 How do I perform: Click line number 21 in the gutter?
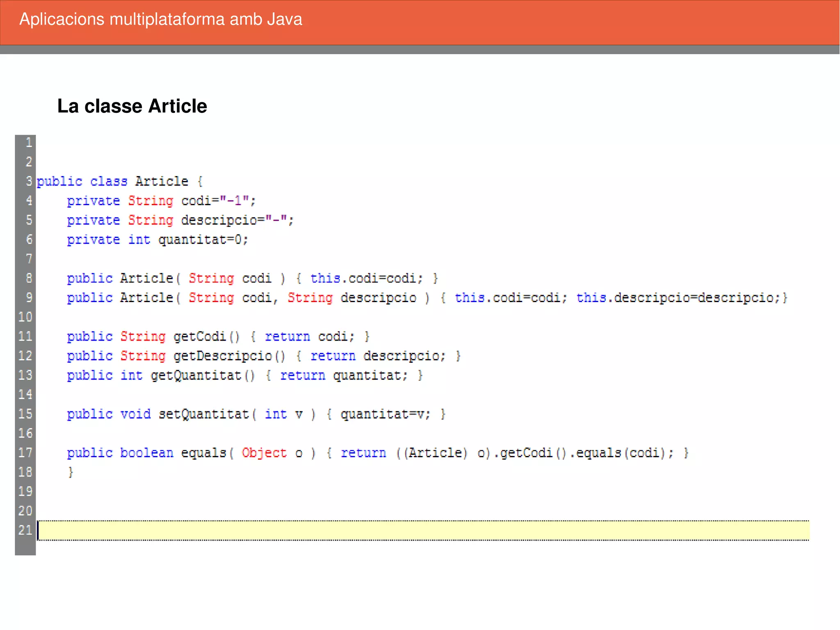(25, 530)
